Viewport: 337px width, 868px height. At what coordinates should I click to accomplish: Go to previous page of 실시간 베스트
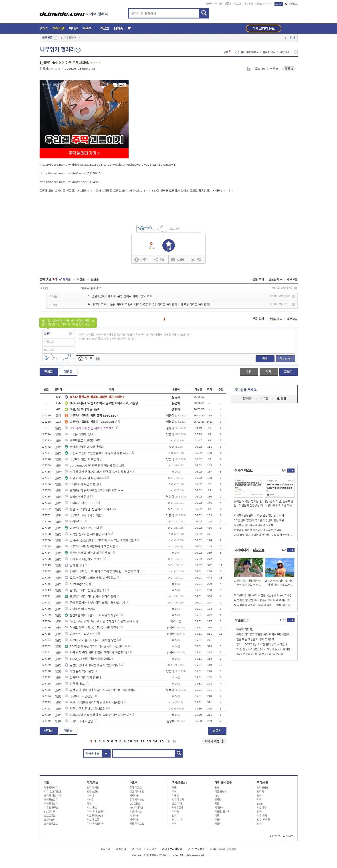coord(289,470)
